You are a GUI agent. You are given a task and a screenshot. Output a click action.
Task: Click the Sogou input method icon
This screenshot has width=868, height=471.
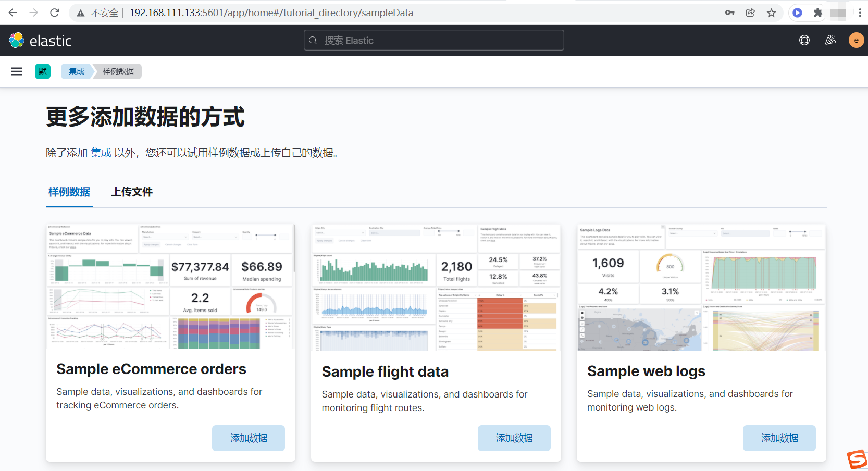(857, 460)
